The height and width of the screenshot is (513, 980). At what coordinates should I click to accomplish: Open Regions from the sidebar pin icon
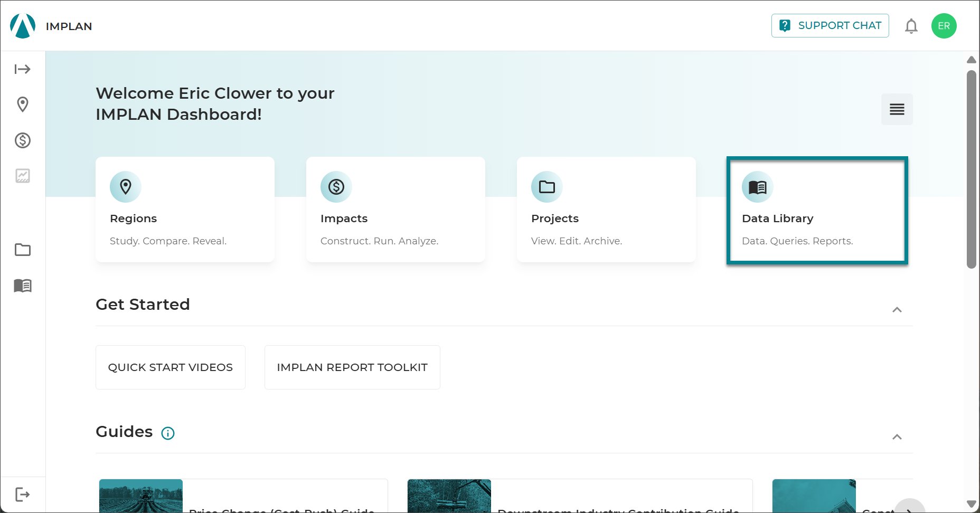23,104
